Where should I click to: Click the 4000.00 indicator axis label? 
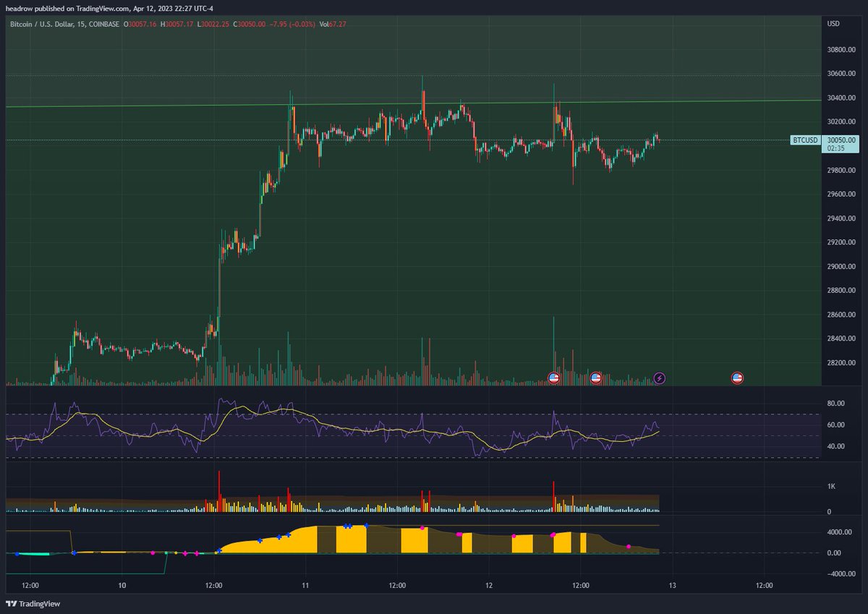[841, 532]
